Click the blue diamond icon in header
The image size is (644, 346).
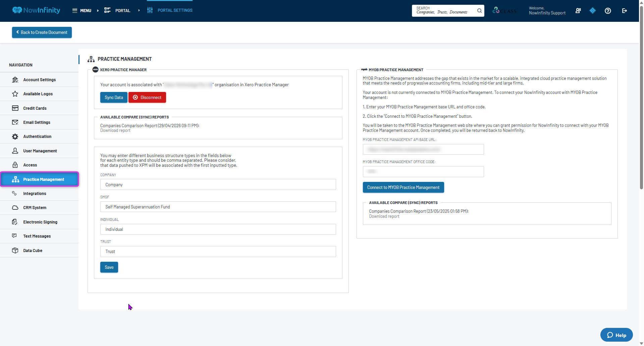(593, 11)
